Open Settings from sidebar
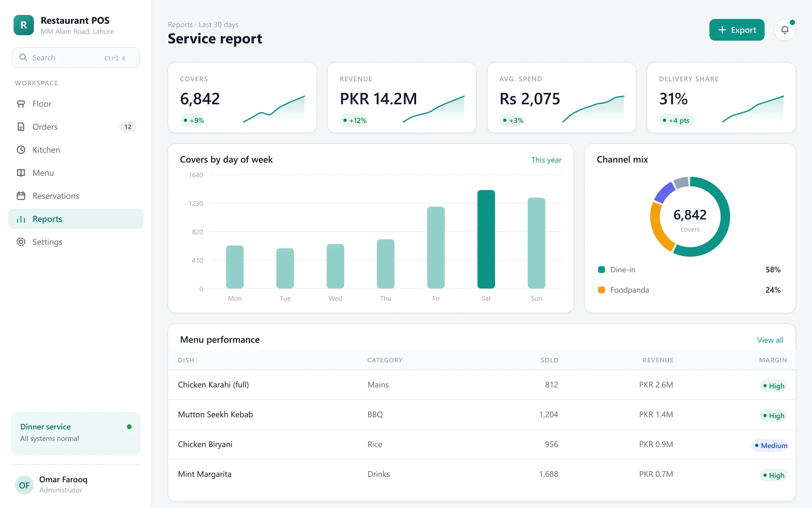The height and width of the screenshot is (508, 812). (76, 242)
